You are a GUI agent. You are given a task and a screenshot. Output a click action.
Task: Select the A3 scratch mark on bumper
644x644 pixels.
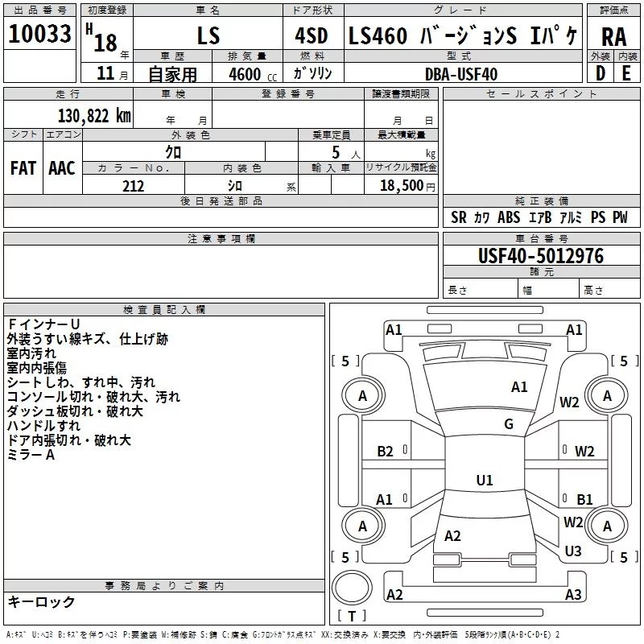[x=573, y=595]
